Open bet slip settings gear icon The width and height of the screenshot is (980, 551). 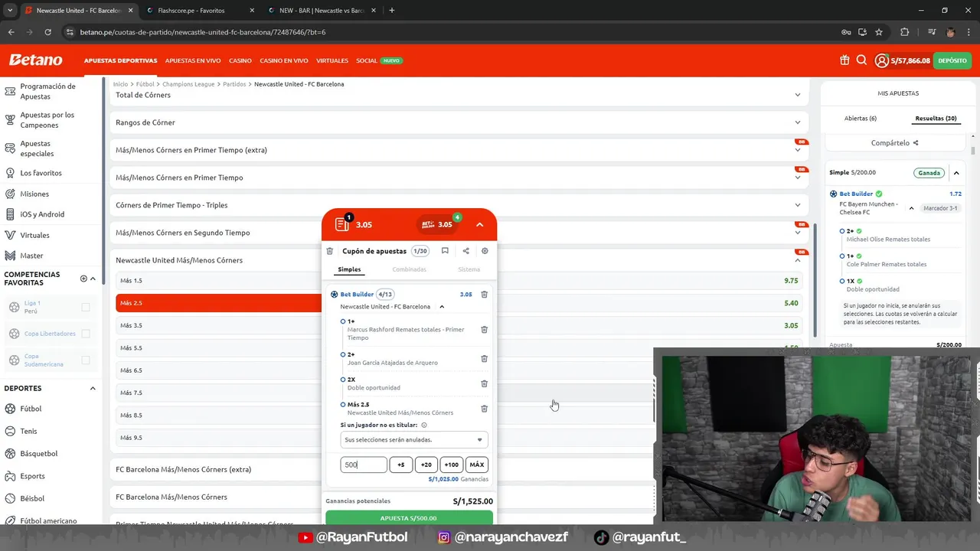(485, 251)
